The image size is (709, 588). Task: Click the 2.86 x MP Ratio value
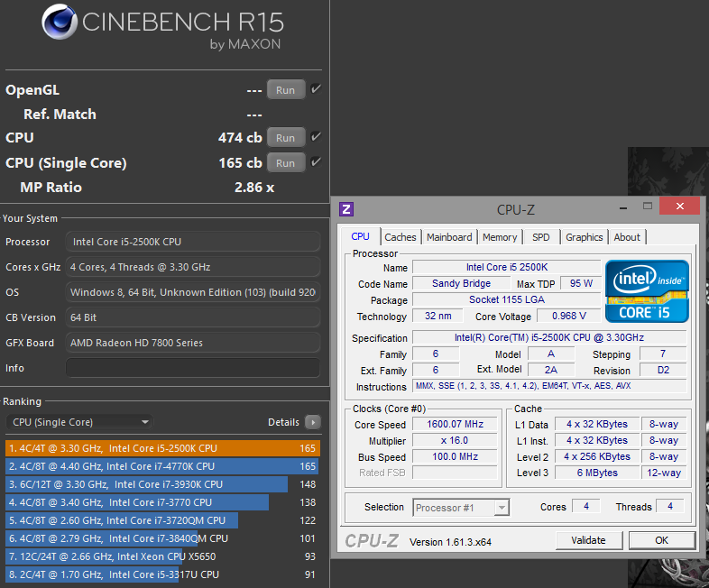(x=254, y=188)
